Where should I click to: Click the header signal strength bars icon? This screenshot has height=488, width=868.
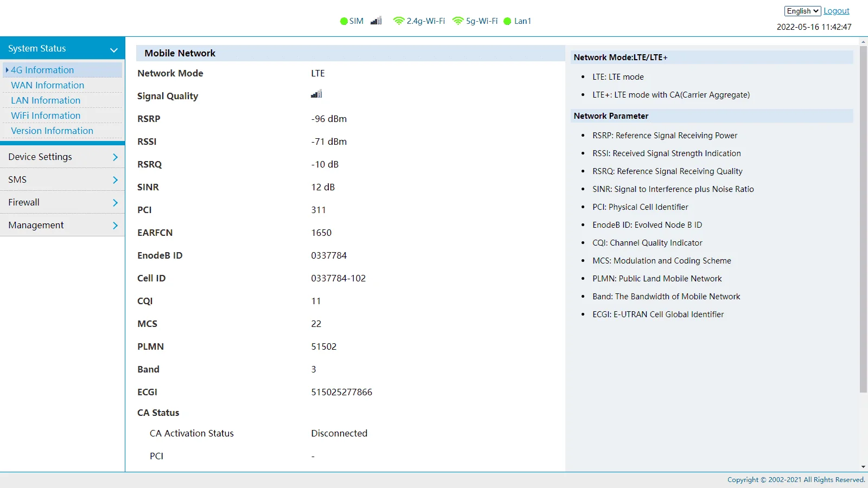coord(376,21)
